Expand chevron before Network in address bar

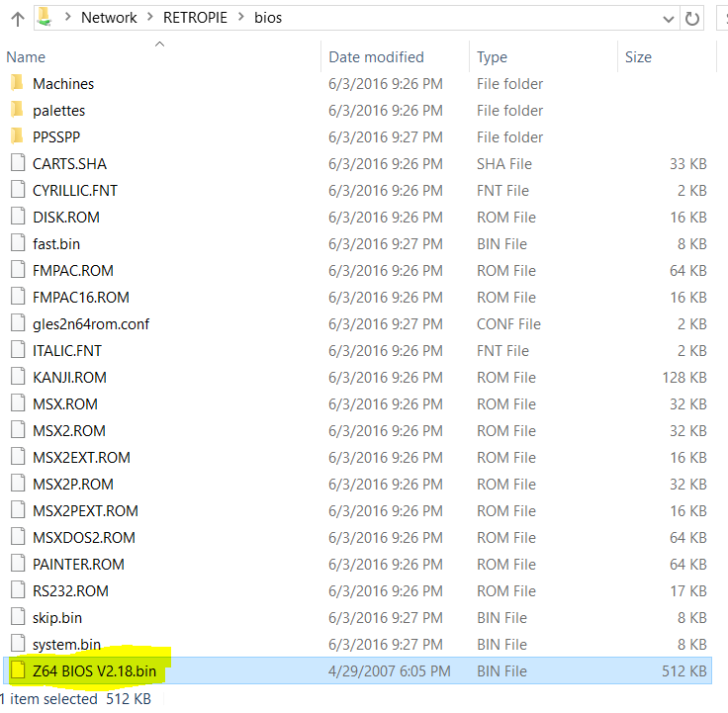coord(68,17)
